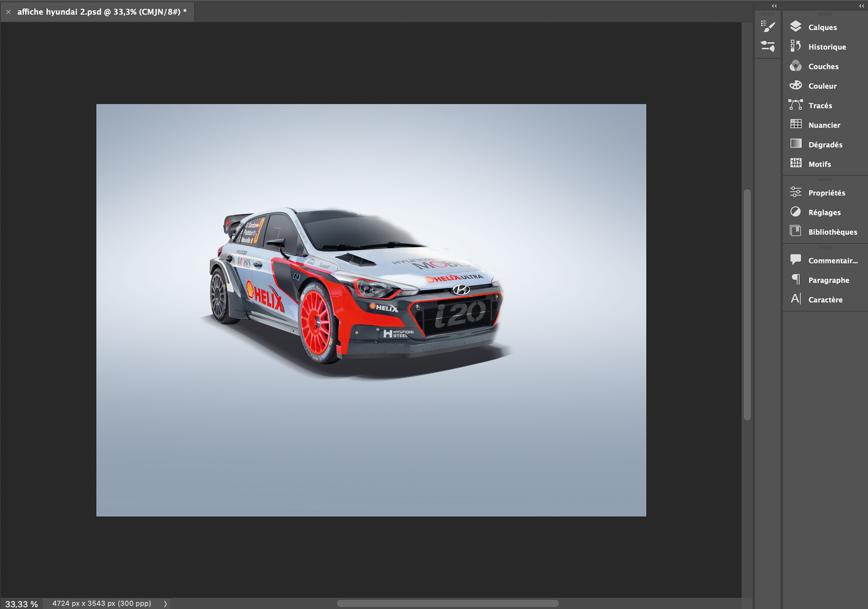Click the horizontal scrollbar thumb

[448, 604]
